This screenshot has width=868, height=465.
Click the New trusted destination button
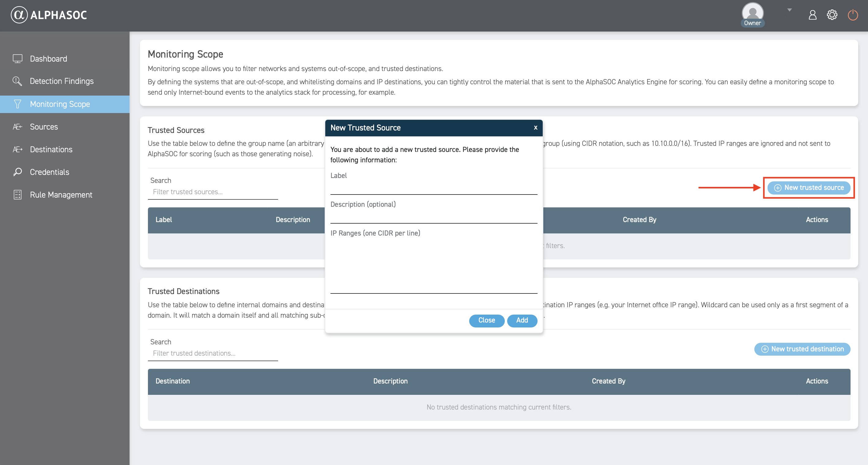pyautogui.click(x=802, y=349)
